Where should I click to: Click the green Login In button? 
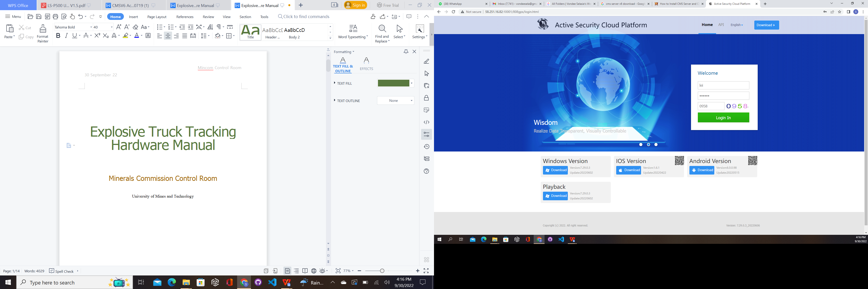pyautogui.click(x=723, y=118)
